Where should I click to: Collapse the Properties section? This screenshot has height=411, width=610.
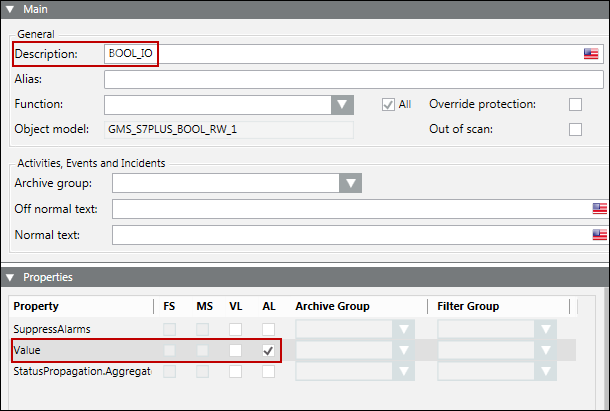(x=10, y=277)
